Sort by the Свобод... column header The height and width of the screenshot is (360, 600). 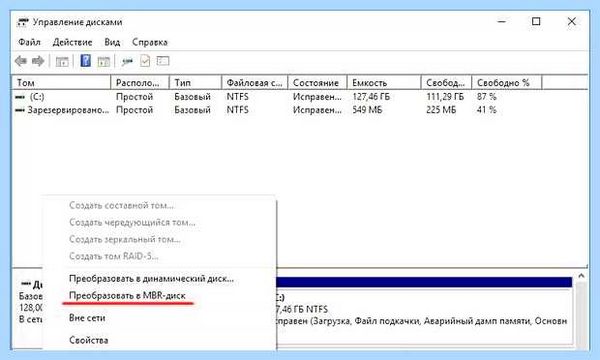pyautogui.click(x=446, y=83)
